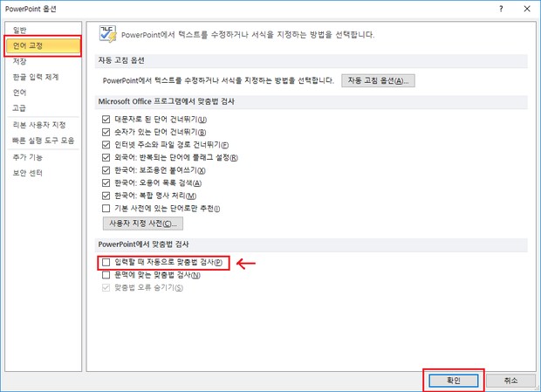The height and width of the screenshot is (392, 541).
Task: Click the PowerPoint에서 맞춤법 검사 header
Action: coord(143,244)
